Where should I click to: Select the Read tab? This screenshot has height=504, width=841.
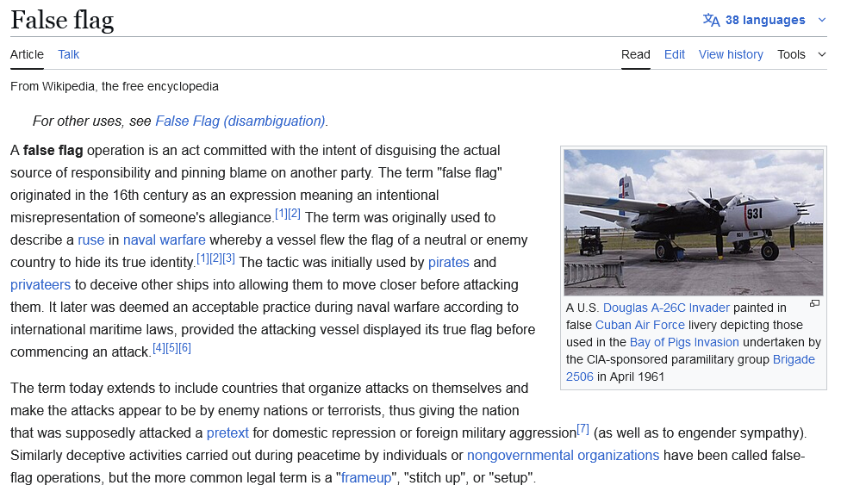(636, 54)
